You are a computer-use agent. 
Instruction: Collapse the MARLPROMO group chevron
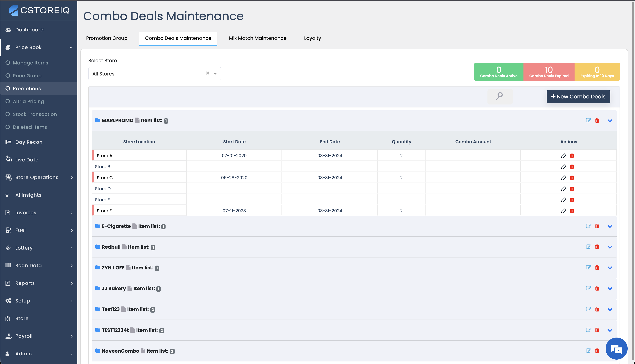coord(610,121)
